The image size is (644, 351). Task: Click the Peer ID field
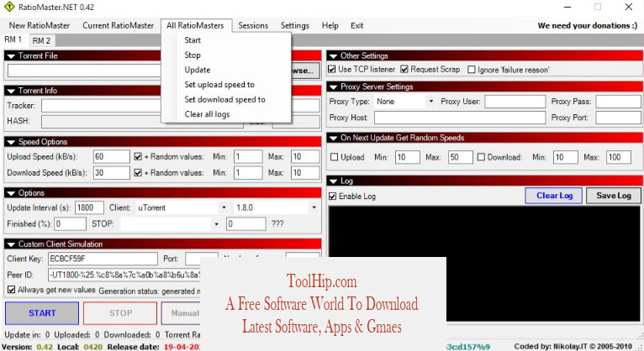click(124, 275)
